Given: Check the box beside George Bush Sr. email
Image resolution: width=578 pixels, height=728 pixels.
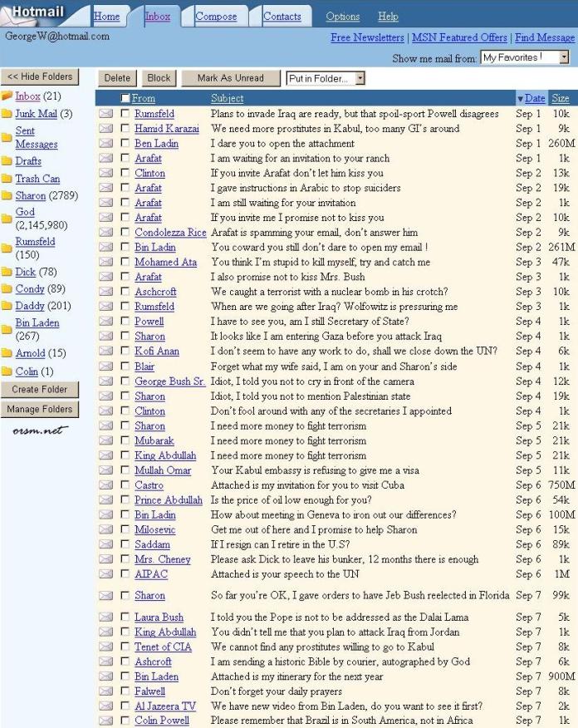Looking at the screenshot, I should click(125, 381).
